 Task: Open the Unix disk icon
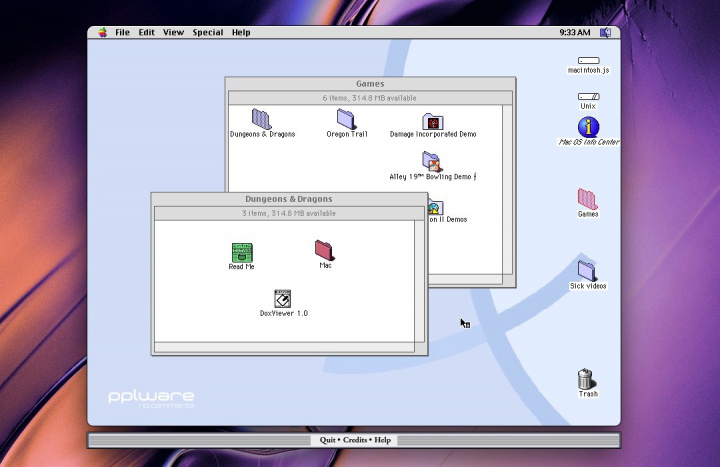[588, 97]
